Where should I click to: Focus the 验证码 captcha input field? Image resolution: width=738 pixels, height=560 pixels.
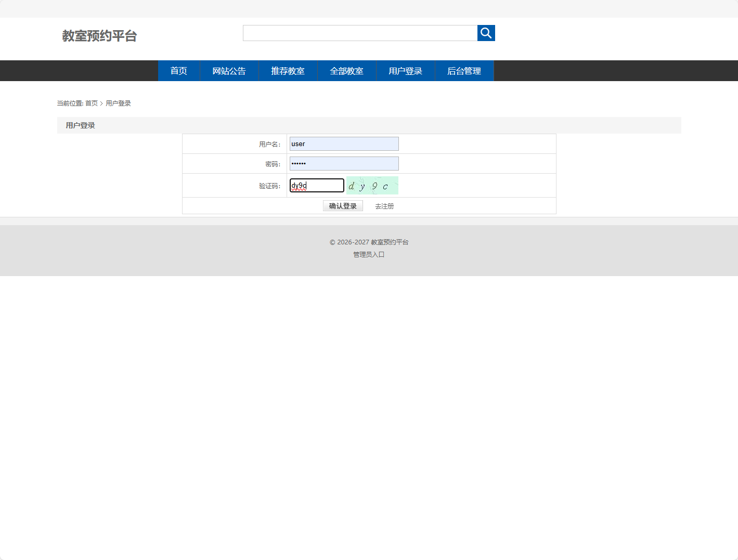click(x=317, y=185)
